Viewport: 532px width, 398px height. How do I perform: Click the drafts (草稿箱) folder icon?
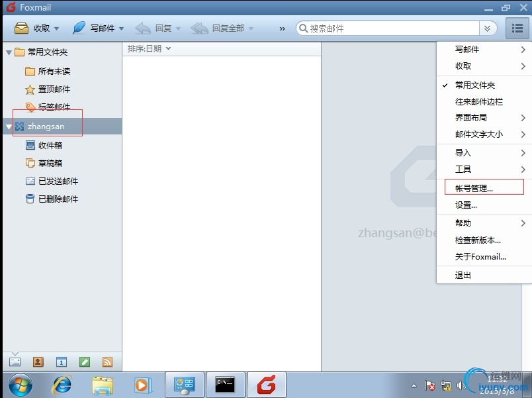[x=30, y=163]
